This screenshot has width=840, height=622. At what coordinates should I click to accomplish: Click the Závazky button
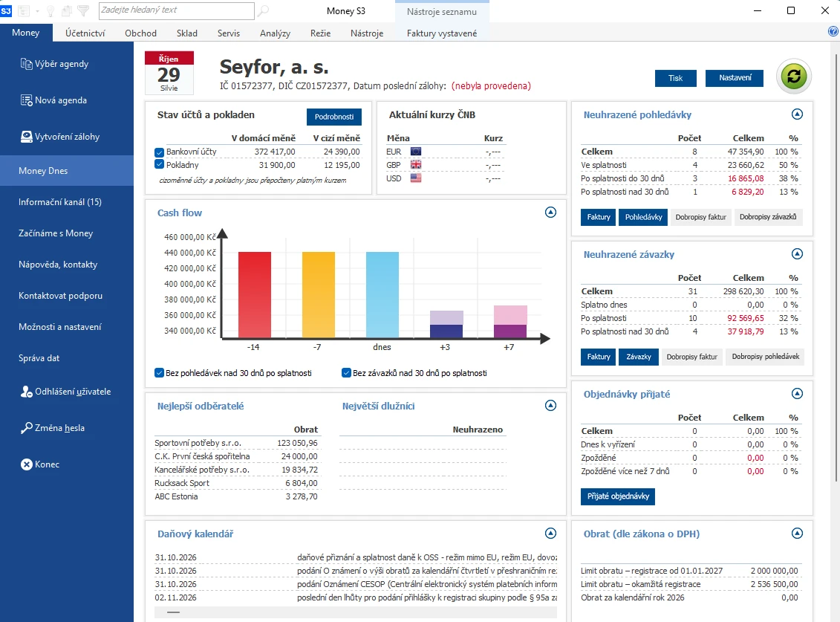pos(639,357)
